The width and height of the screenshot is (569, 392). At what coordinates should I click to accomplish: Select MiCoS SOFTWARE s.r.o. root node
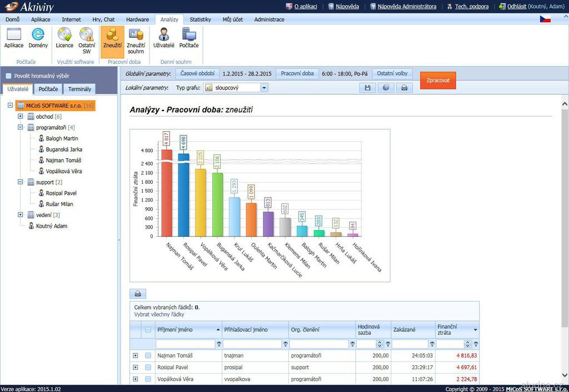[56, 106]
